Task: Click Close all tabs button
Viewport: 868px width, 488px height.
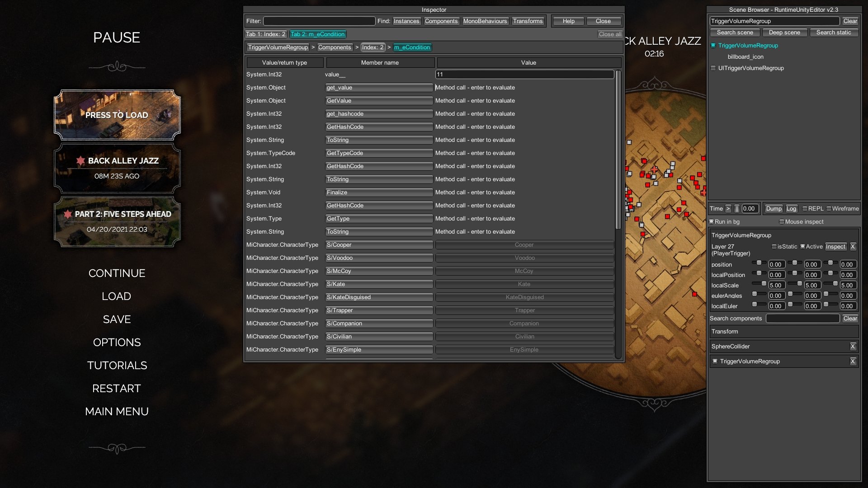Action: pos(609,34)
